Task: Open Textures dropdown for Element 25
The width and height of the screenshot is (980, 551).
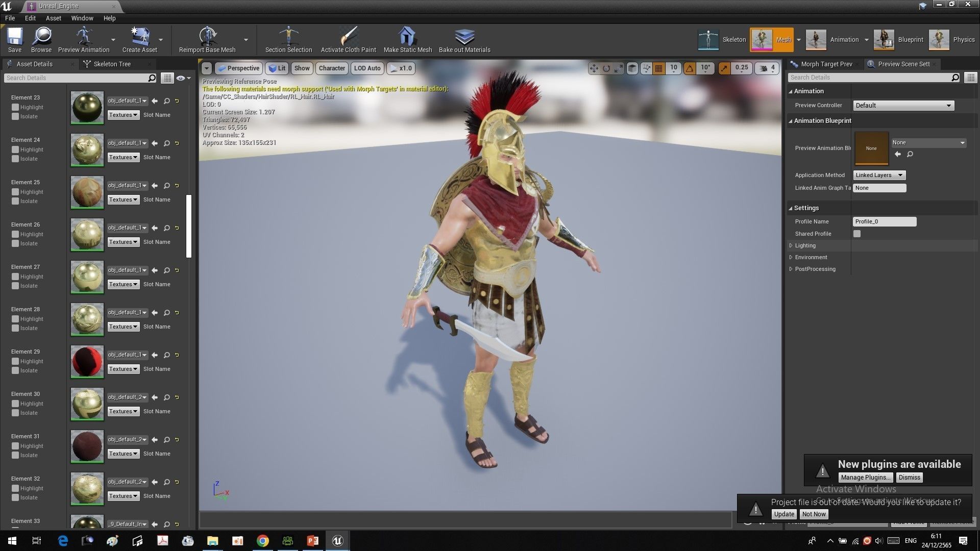Action: point(123,199)
